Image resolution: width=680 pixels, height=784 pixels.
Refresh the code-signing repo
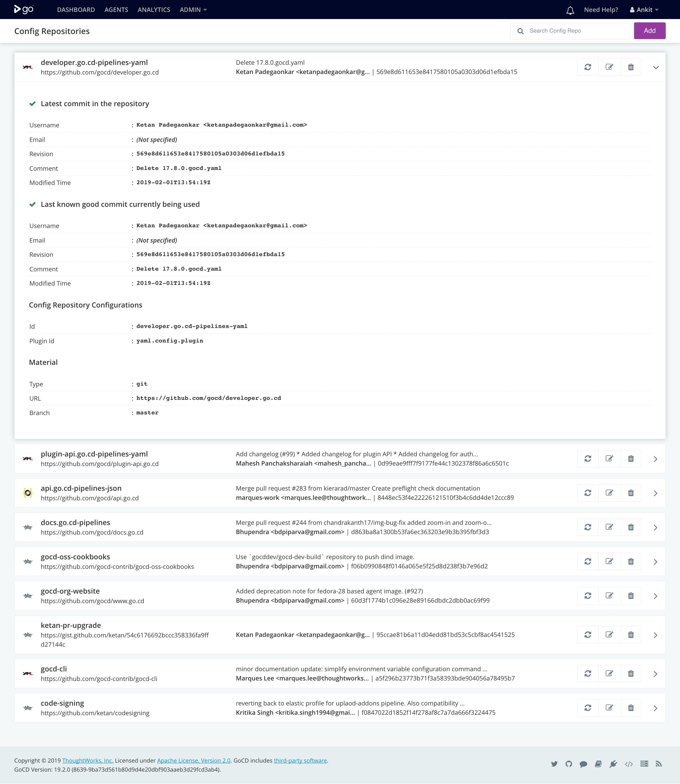pos(588,708)
